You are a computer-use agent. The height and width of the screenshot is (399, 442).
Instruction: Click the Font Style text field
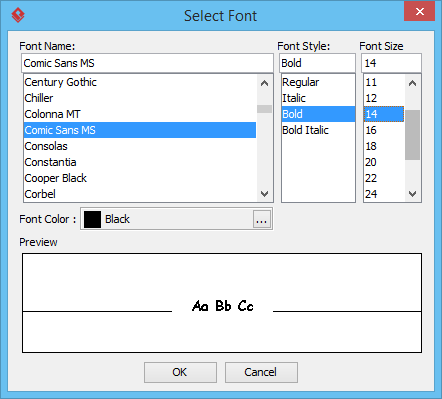click(317, 63)
